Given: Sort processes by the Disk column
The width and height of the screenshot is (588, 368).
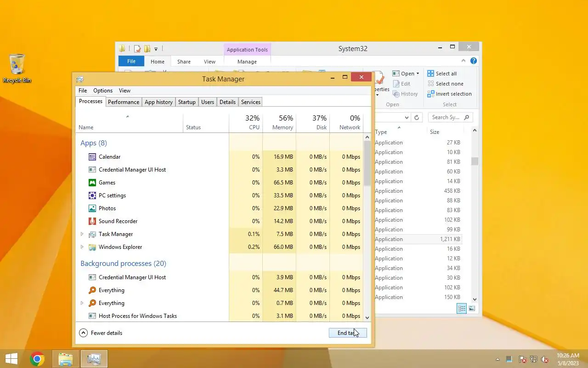Looking at the screenshot, I should 313,122.
